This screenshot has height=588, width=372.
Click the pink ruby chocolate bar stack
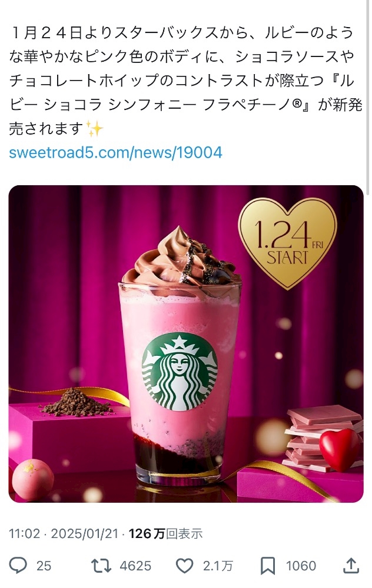(x=321, y=437)
